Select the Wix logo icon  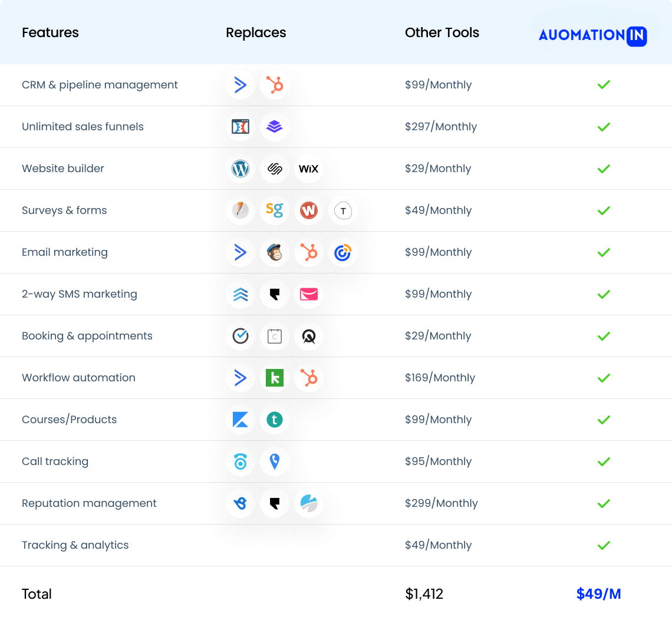tap(308, 169)
